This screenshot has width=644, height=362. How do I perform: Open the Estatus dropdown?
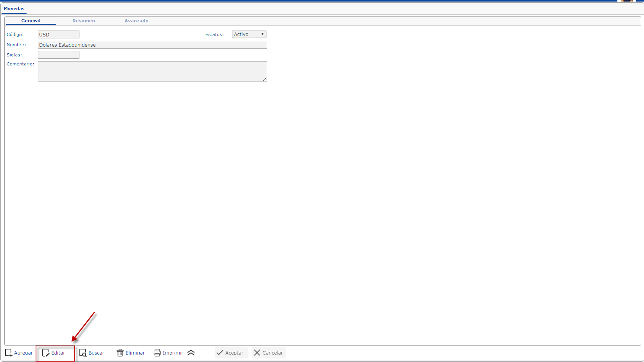tap(249, 34)
